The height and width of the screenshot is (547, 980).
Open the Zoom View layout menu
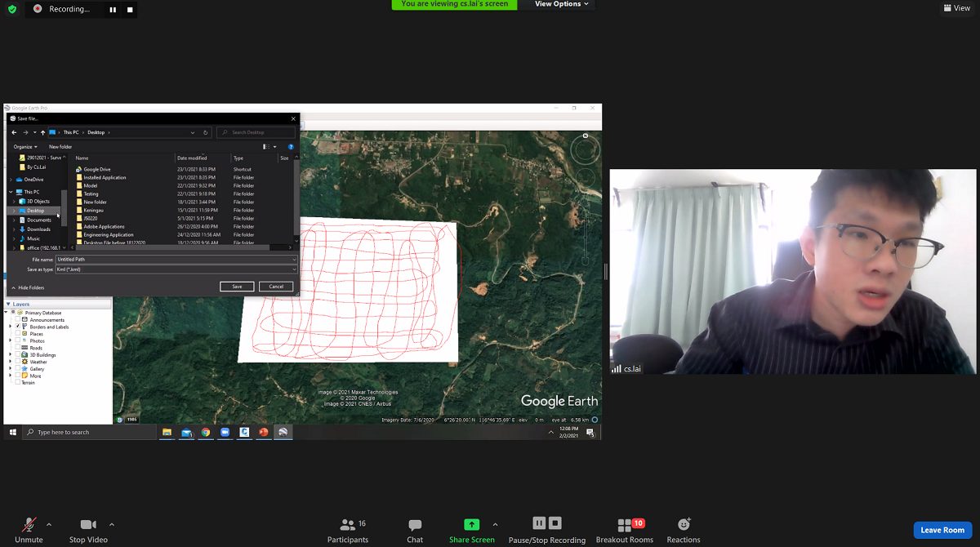tap(957, 8)
